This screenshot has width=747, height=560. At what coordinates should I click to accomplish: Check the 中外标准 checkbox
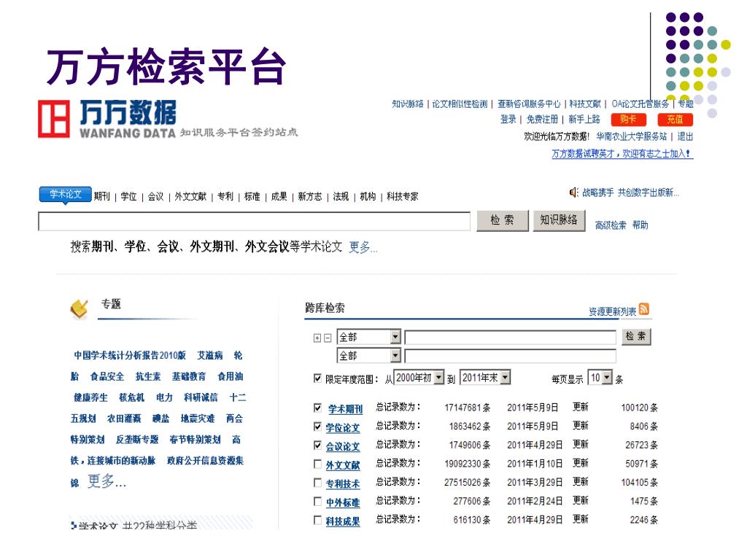point(318,501)
